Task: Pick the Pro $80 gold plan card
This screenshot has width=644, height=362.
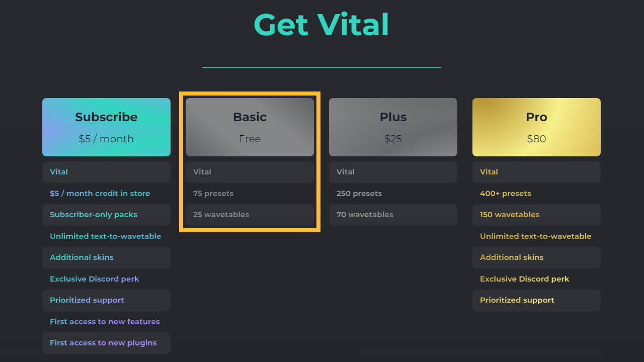Action: click(536, 127)
